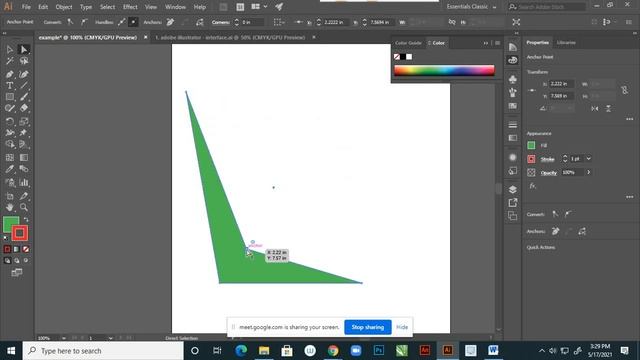Click the Stroke label in Appearance
Image resolution: width=640 pixels, height=360 pixels.
click(x=547, y=159)
